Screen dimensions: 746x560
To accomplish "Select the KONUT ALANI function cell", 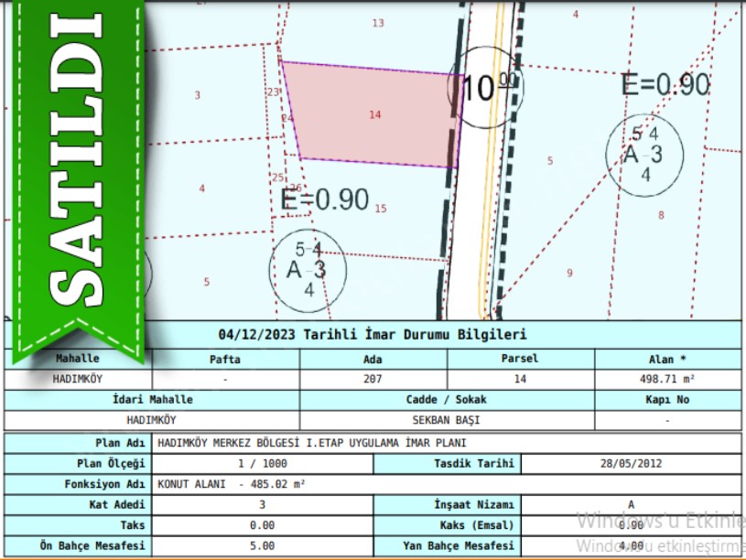I will [x=232, y=484].
